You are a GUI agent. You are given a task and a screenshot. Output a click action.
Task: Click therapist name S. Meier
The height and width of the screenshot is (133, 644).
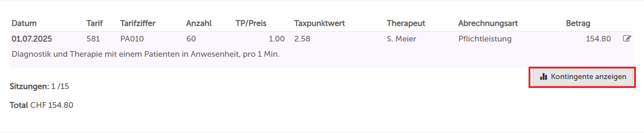click(401, 39)
